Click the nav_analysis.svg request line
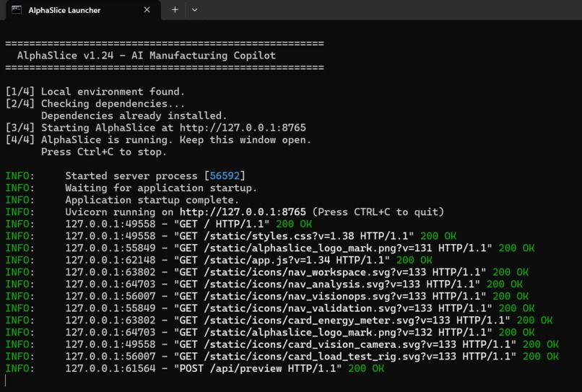 (264, 284)
